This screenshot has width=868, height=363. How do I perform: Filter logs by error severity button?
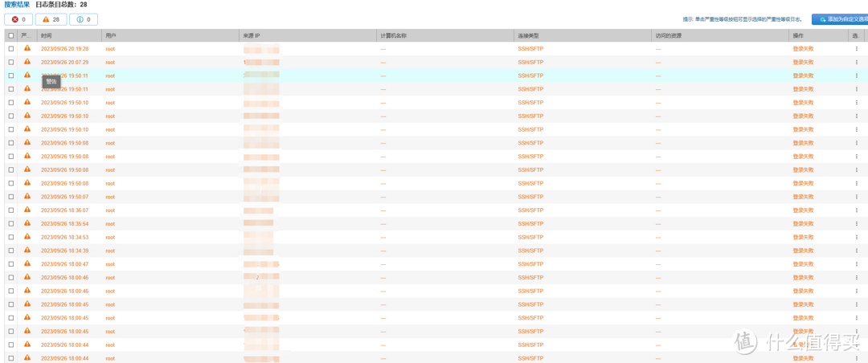(x=18, y=19)
